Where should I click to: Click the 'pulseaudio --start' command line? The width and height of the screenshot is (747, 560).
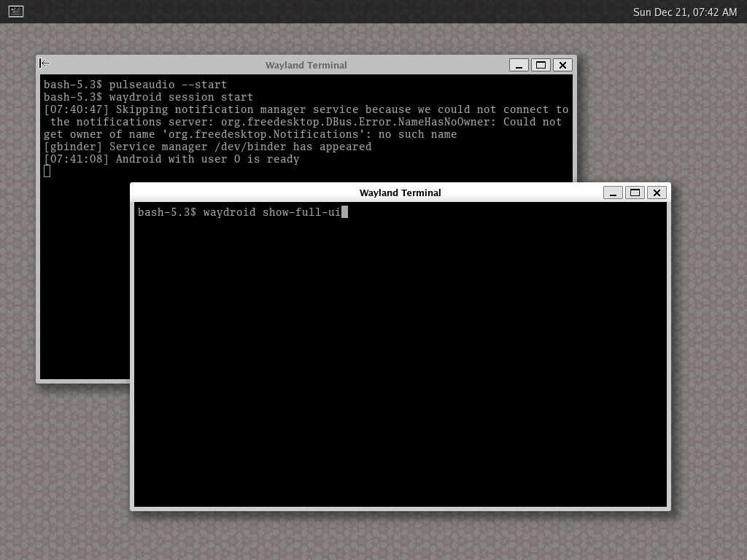(x=168, y=85)
